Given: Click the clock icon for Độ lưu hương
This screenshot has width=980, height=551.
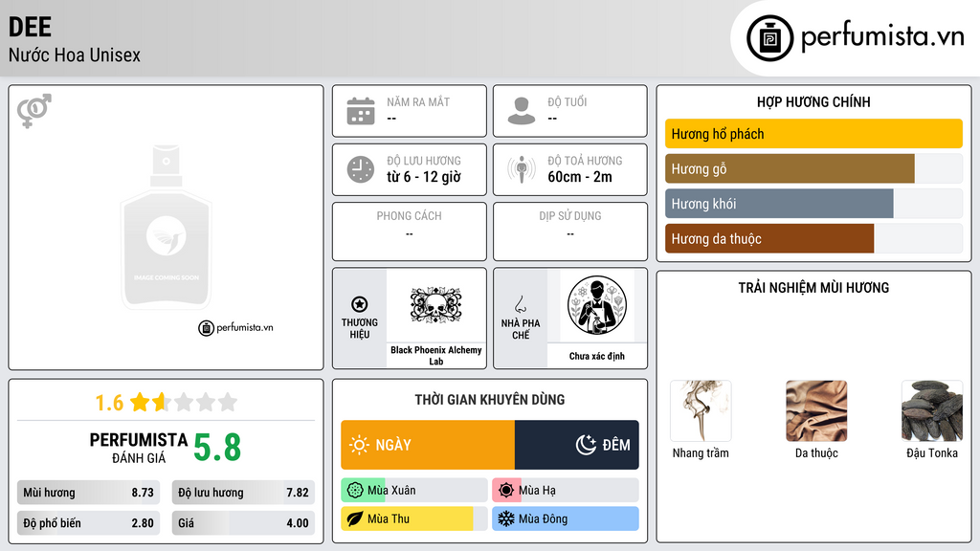Looking at the screenshot, I should coord(361,169).
